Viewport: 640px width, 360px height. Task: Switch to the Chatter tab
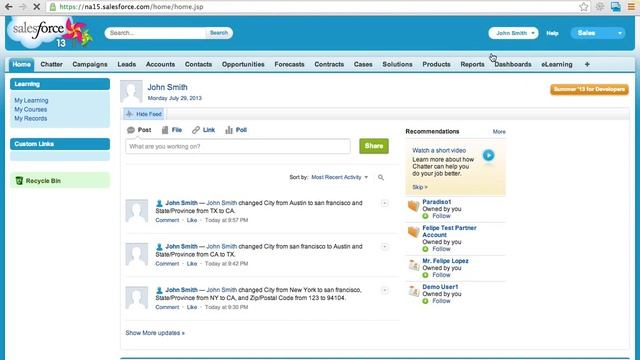pyautogui.click(x=51, y=64)
